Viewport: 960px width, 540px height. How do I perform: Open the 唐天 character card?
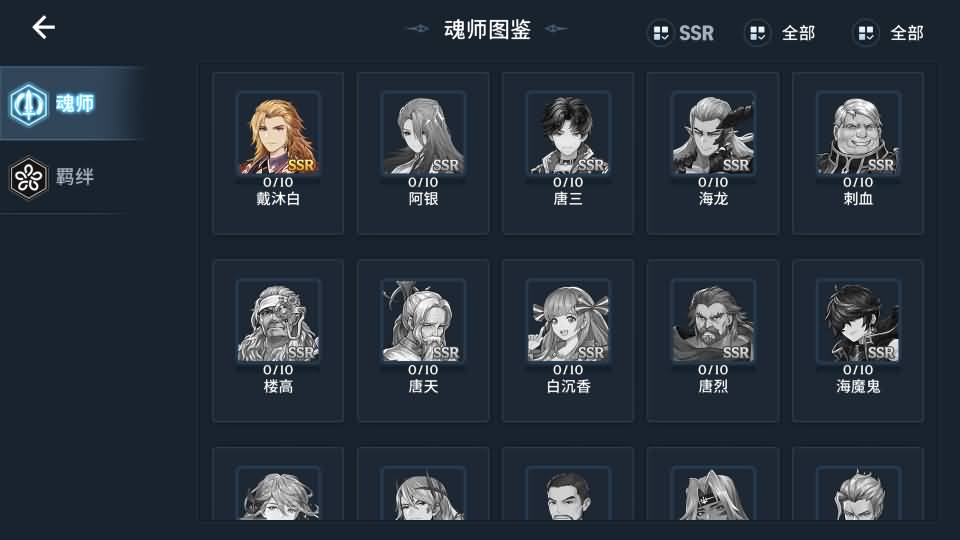(423, 340)
